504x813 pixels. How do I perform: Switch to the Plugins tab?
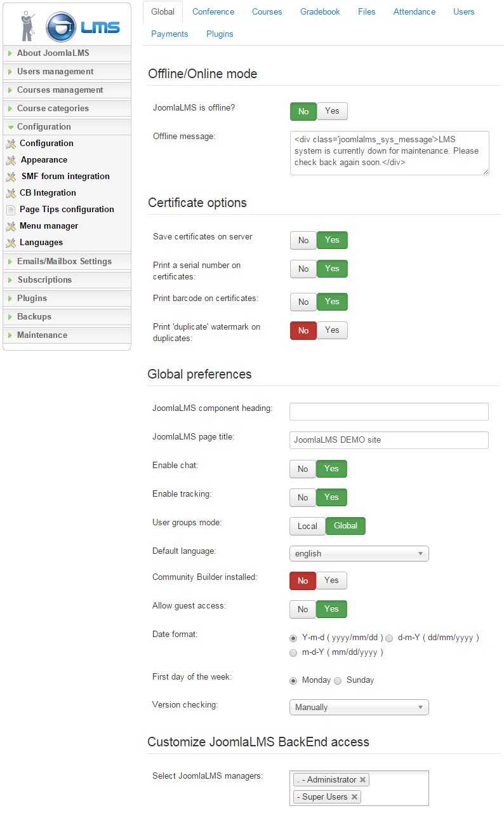220,34
